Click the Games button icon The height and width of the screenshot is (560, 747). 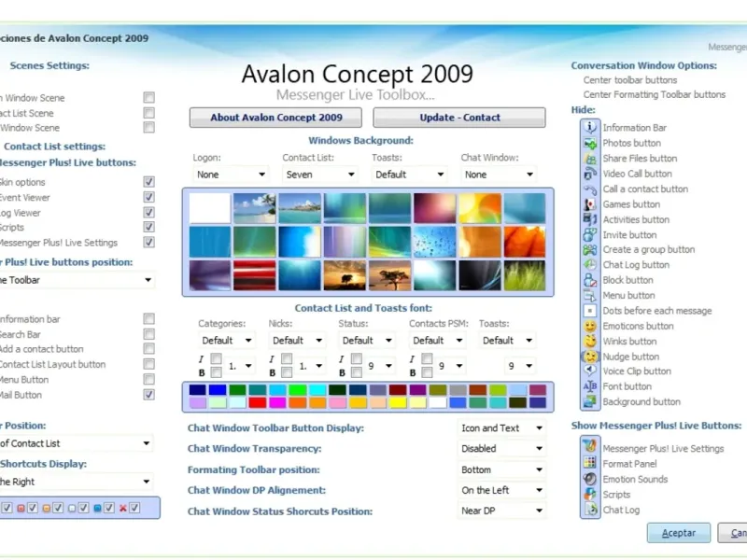click(590, 203)
